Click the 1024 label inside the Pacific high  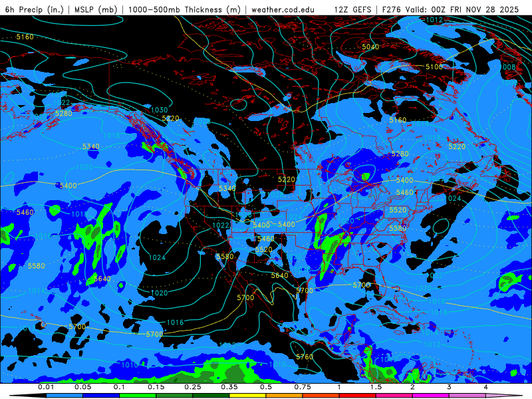pos(157,258)
